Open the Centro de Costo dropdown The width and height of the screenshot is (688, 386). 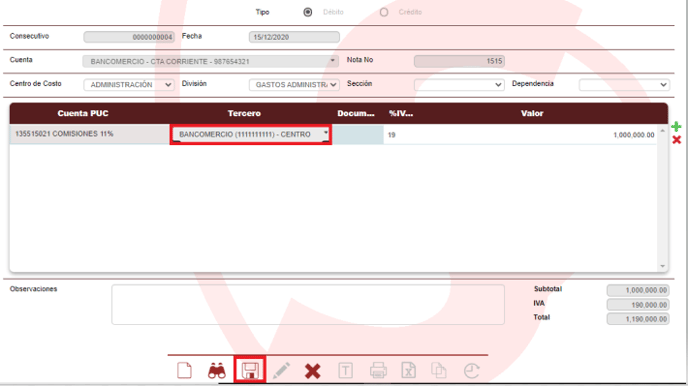(129, 85)
